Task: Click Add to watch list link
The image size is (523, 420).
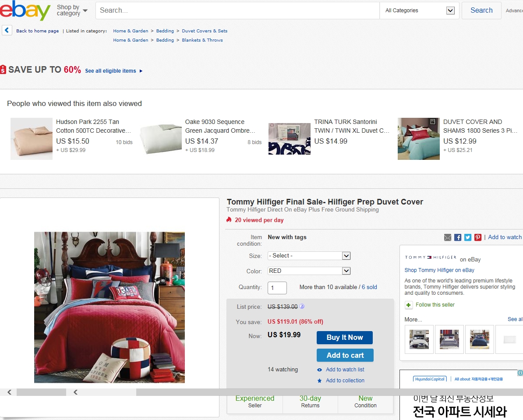Action: (345, 370)
